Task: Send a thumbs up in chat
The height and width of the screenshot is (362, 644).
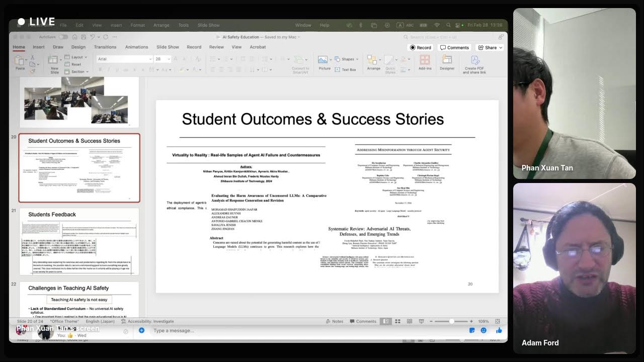Action: tap(499, 330)
